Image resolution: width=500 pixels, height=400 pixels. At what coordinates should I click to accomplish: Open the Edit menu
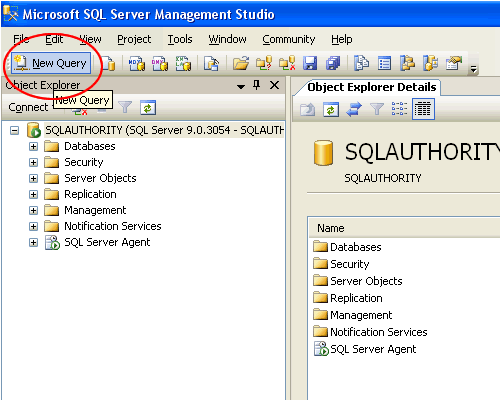tap(54, 39)
